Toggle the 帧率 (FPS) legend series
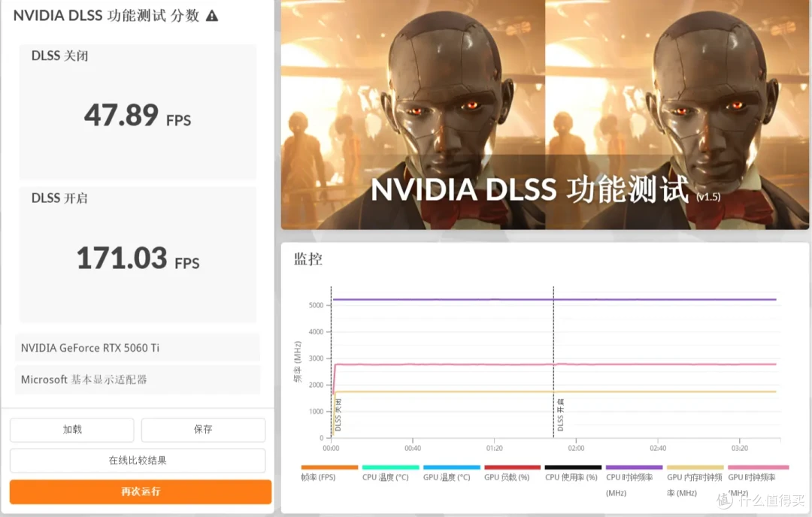 tap(329, 473)
